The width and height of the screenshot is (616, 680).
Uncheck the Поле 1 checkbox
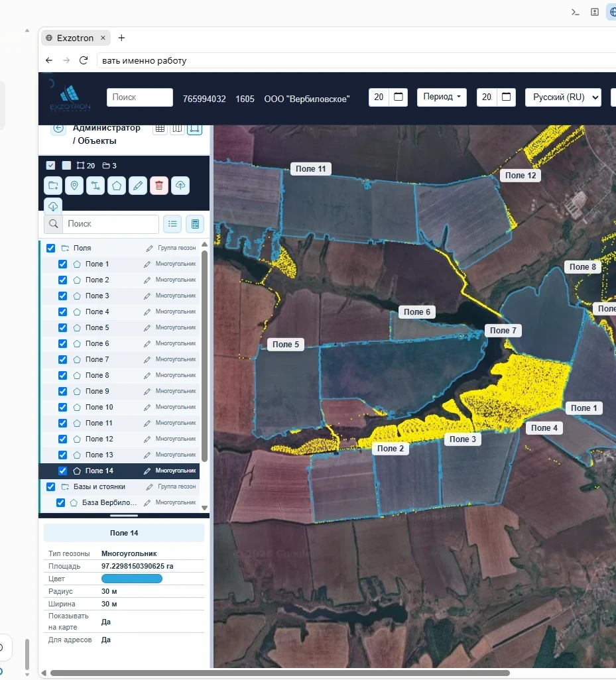point(63,264)
